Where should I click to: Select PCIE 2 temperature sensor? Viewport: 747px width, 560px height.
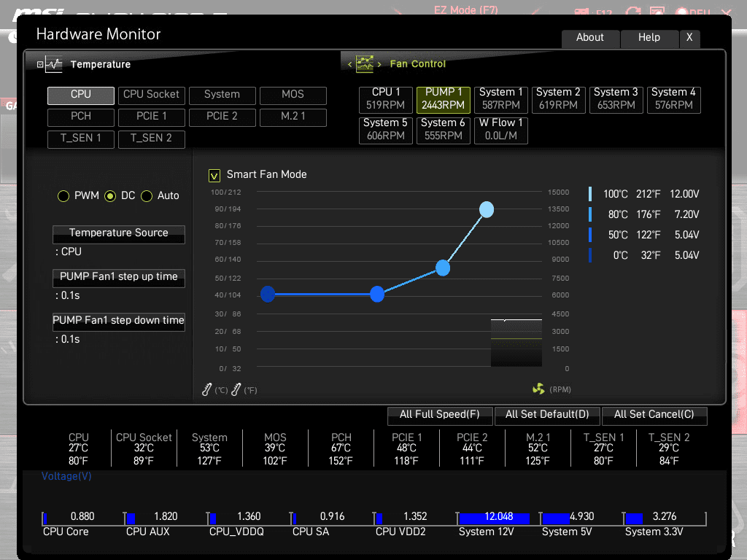(222, 117)
